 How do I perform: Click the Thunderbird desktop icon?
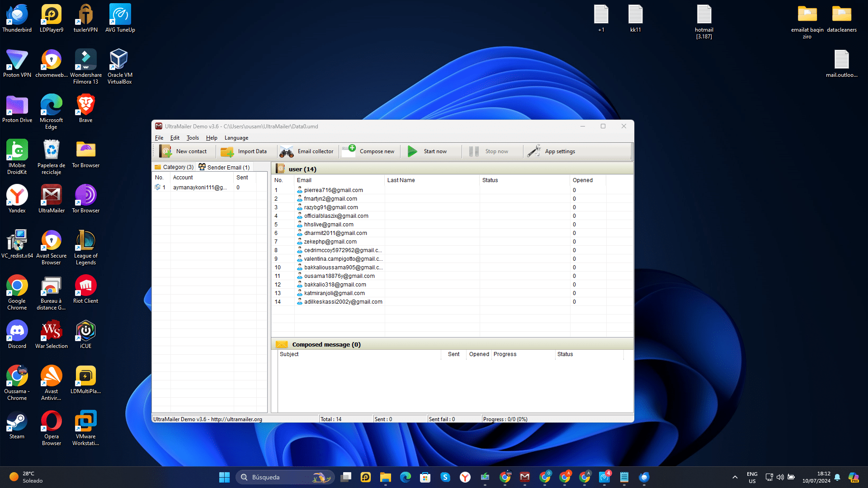pos(17,19)
